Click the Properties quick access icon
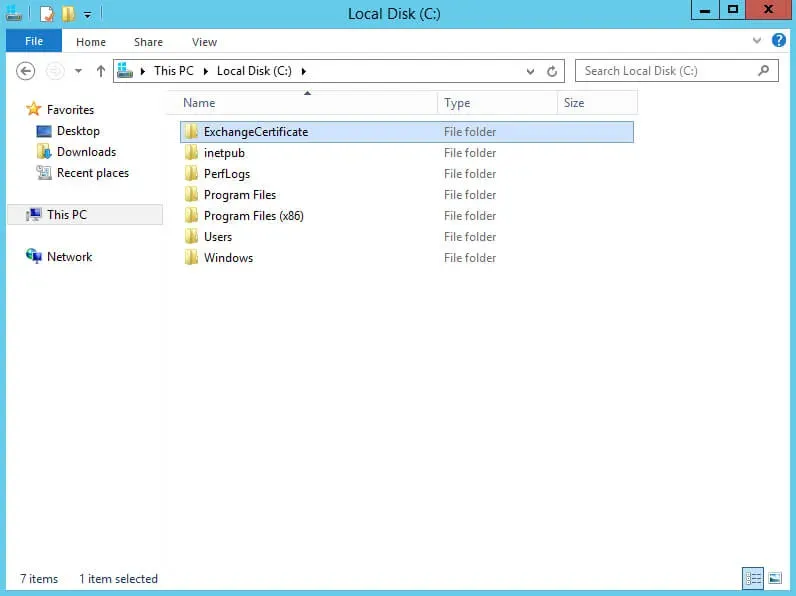796x596 pixels. 47,14
